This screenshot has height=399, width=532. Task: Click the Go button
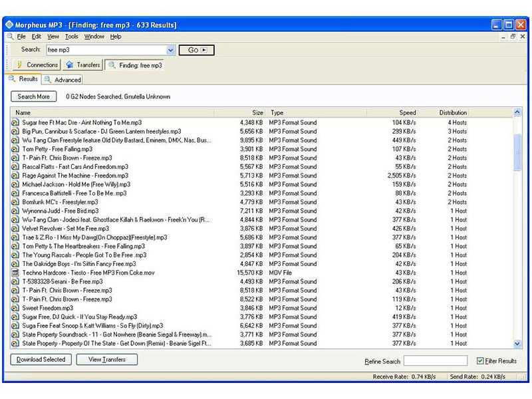click(196, 50)
